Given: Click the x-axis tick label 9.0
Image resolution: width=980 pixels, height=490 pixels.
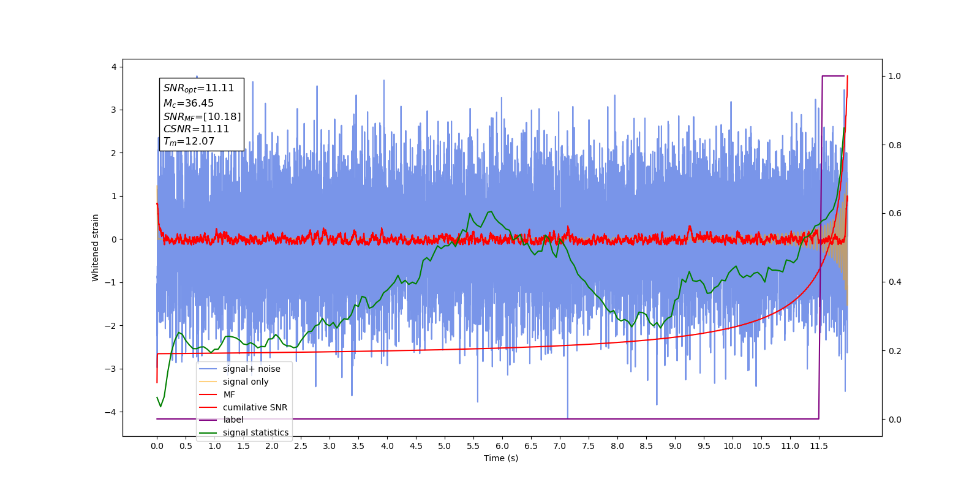Looking at the screenshot, I should pyautogui.click(x=675, y=446).
